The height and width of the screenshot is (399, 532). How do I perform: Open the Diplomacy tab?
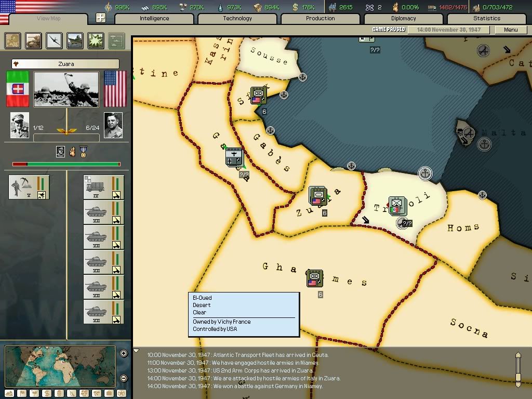403,19
